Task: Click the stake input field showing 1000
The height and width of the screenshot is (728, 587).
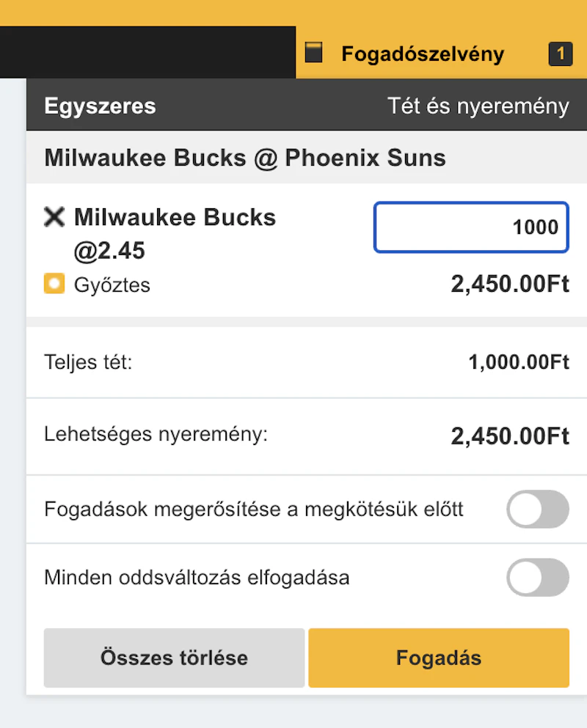Action: [471, 227]
